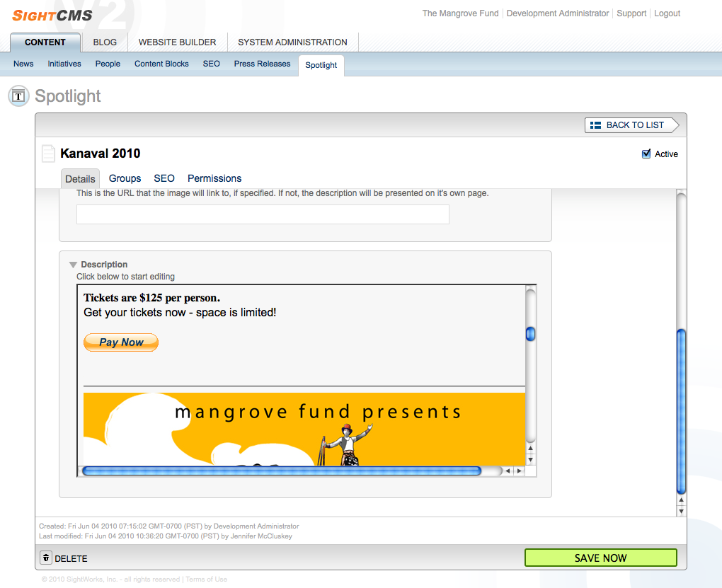Click the SightCMS logo
Viewport: 722px width, 588px height.
click(52, 16)
